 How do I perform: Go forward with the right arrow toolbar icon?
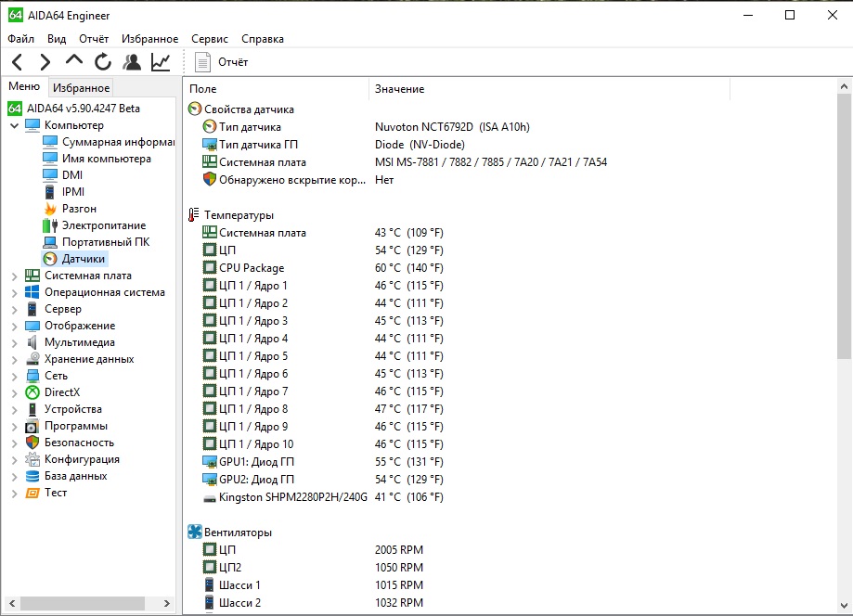click(45, 62)
